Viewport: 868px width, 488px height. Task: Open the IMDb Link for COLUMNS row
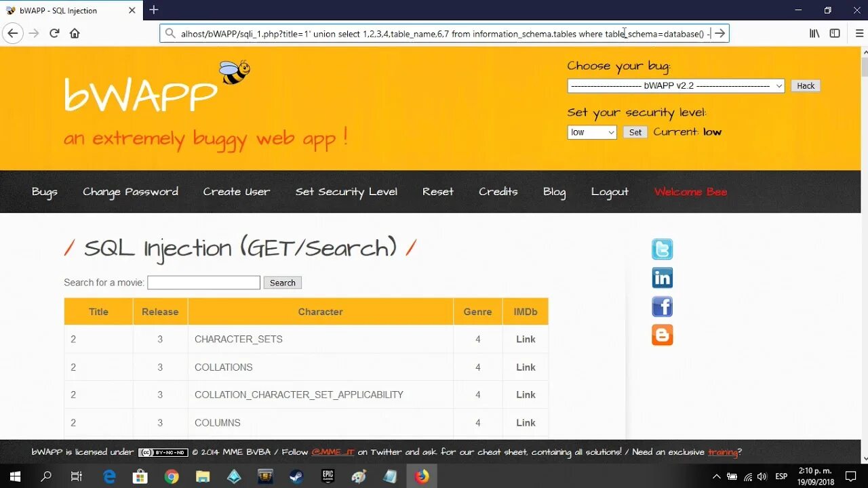click(x=526, y=423)
